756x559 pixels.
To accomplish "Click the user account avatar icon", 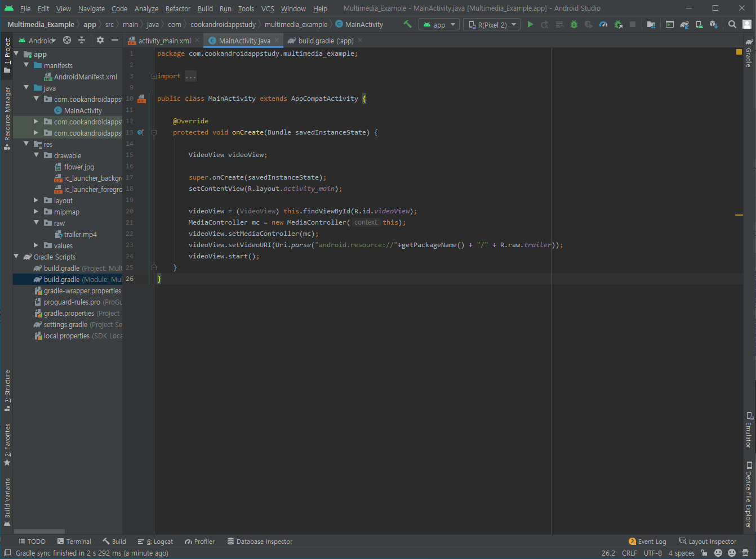I will tap(747, 24).
